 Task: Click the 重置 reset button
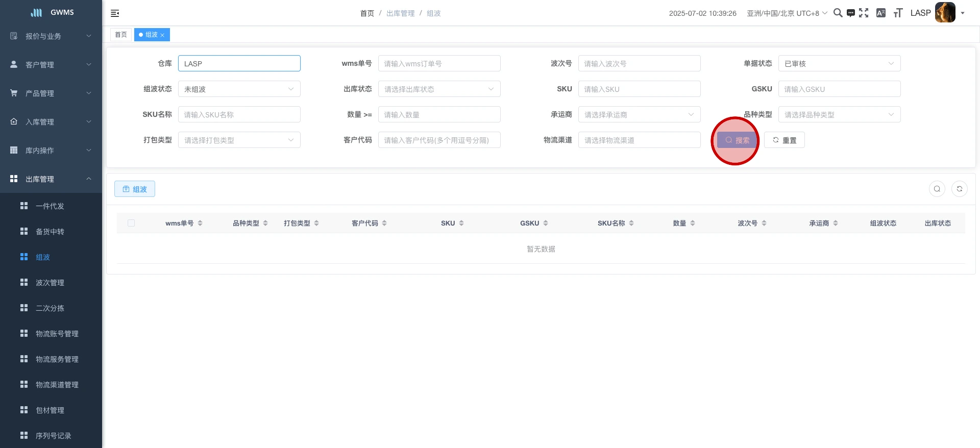pyautogui.click(x=784, y=140)
